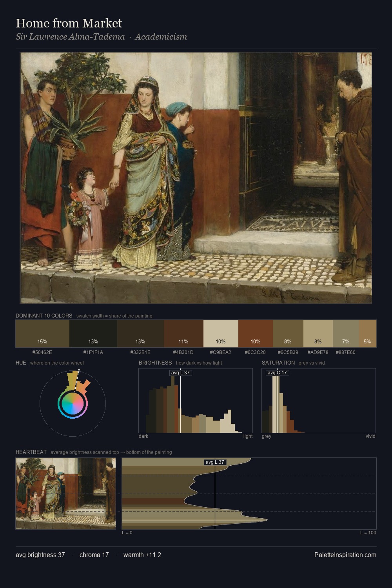The width and height of the screenshot is (392, 588).
Task: Click hex label #C9BEA2
Action: pos(221,352)
